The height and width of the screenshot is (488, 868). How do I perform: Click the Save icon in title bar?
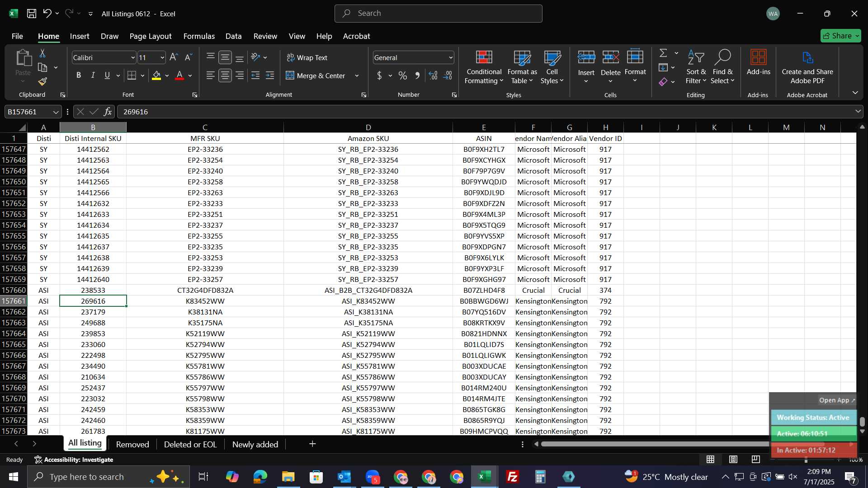[x=32, y=14]
